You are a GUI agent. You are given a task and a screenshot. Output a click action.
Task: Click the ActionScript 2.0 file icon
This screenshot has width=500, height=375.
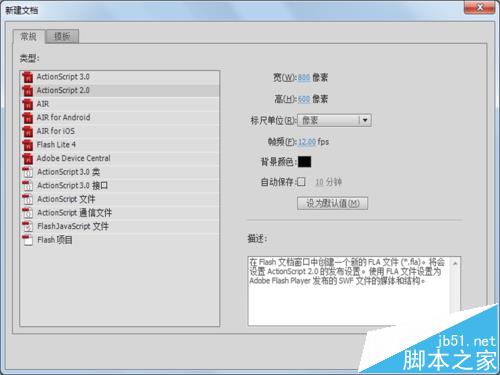click(28, 91)
